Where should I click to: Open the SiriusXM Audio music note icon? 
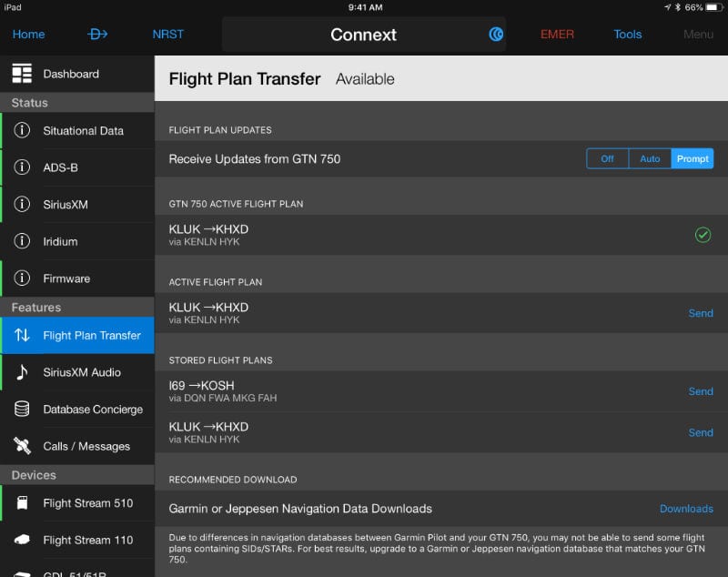(22, 372)
